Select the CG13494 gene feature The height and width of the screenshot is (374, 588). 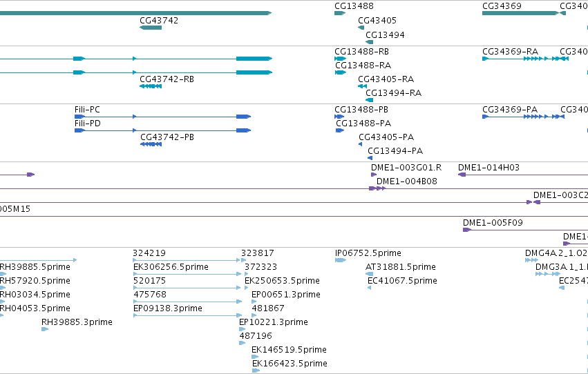[370, 42]
